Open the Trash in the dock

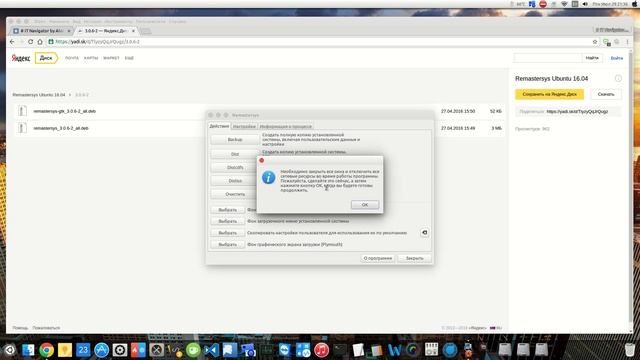630,350
